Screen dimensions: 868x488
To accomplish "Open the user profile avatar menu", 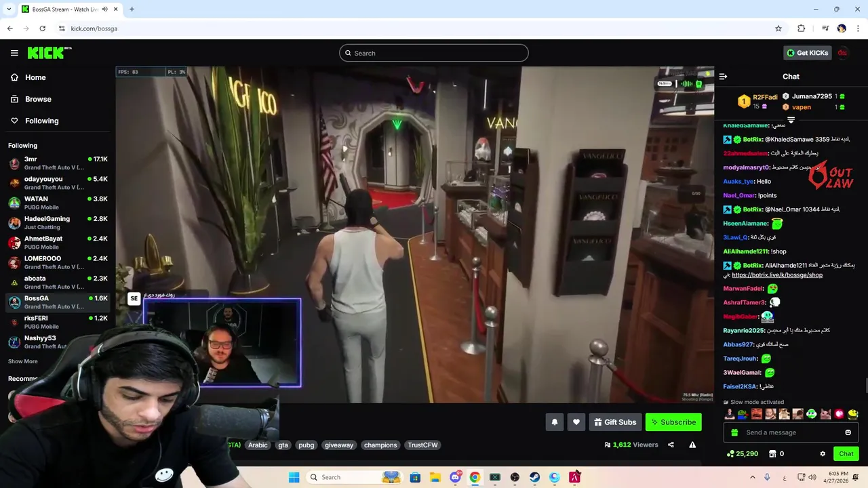I will [843, 53].
